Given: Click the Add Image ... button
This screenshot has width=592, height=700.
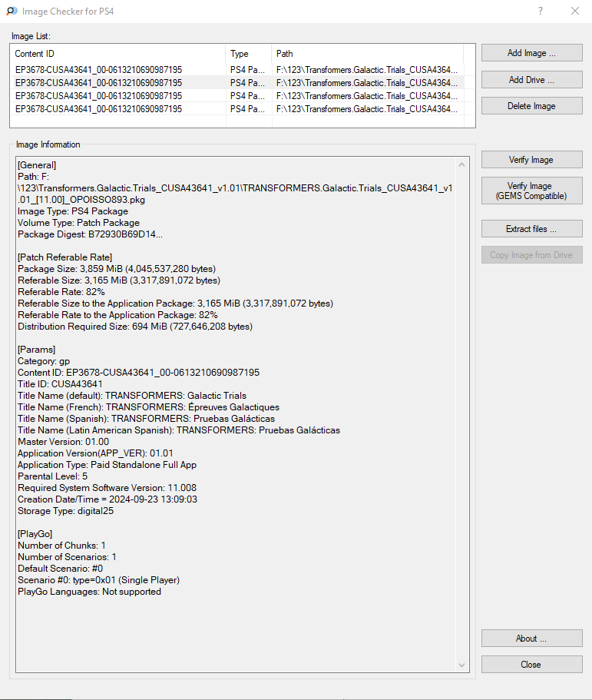Looking at the screenshot, I should pyautogui.click(x=532, y=53).
